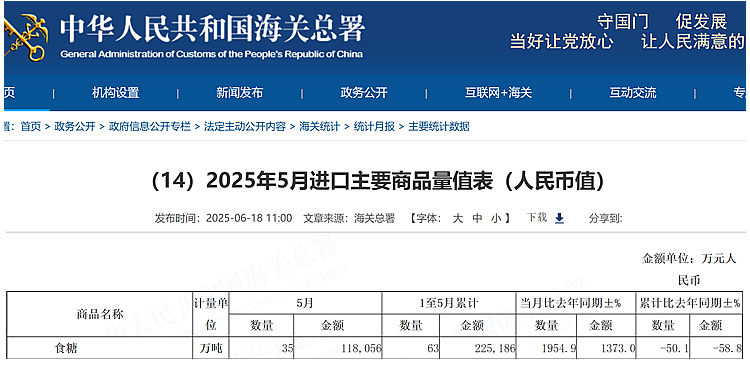This screenshot has width=750, height=365.
Task: Open the 新闻发布 menu
Action: coord(239,93)
